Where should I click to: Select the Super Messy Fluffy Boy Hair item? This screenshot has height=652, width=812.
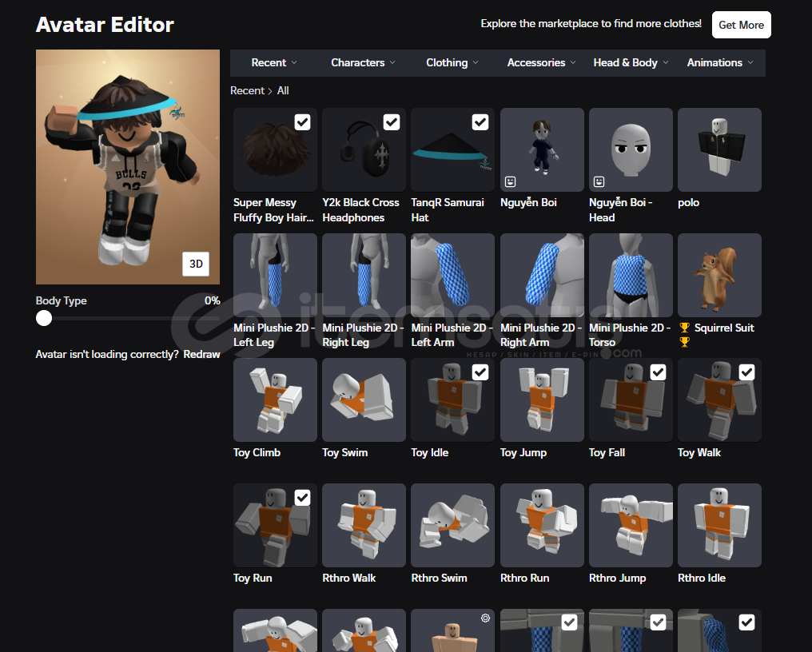point(275,149)
